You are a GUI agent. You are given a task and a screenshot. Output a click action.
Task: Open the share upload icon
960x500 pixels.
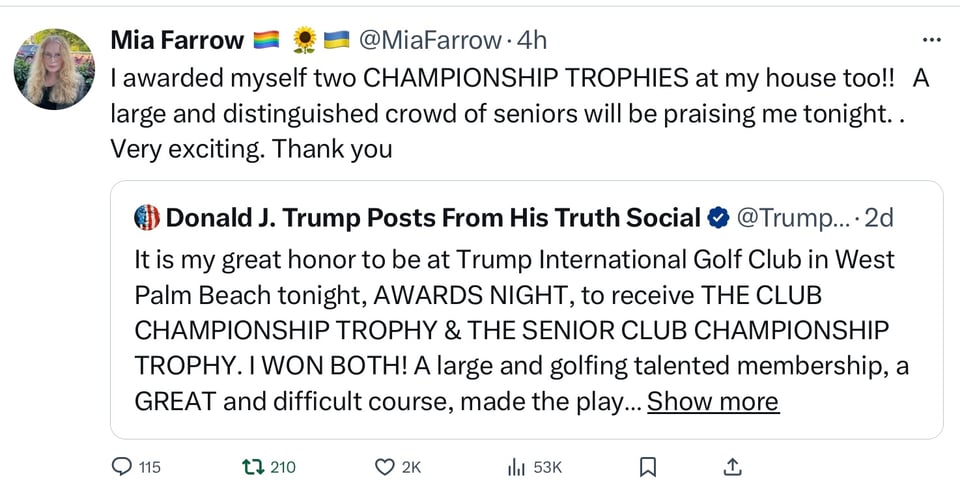click(731, 467)
